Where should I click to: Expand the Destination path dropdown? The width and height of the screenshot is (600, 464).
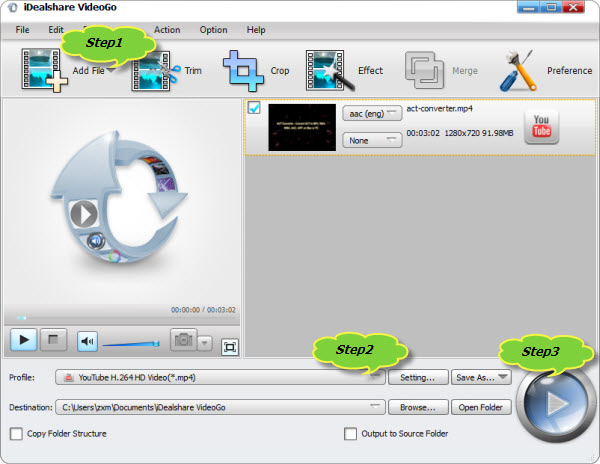(220, 407)
